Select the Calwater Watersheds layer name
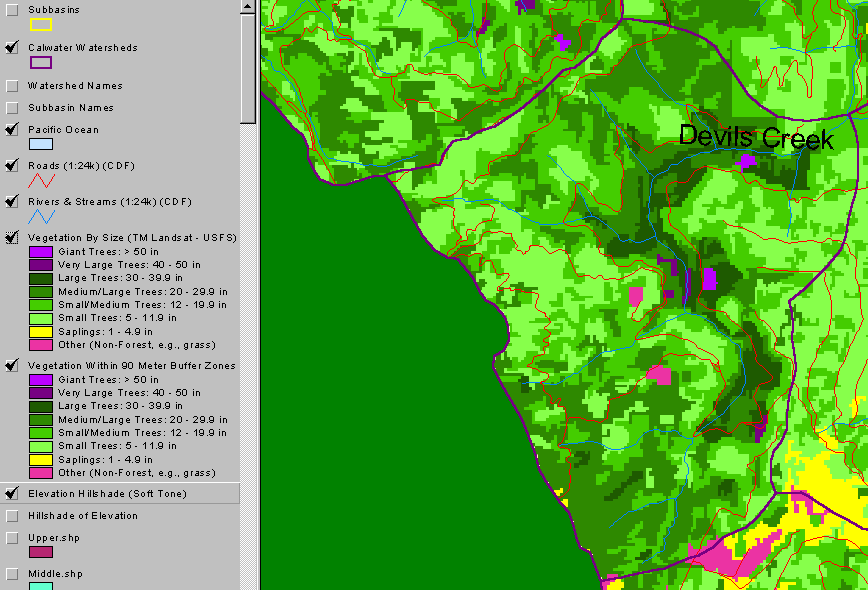Image resolution: width=868 pixels, height=590 pixels. tap(83, 48)
